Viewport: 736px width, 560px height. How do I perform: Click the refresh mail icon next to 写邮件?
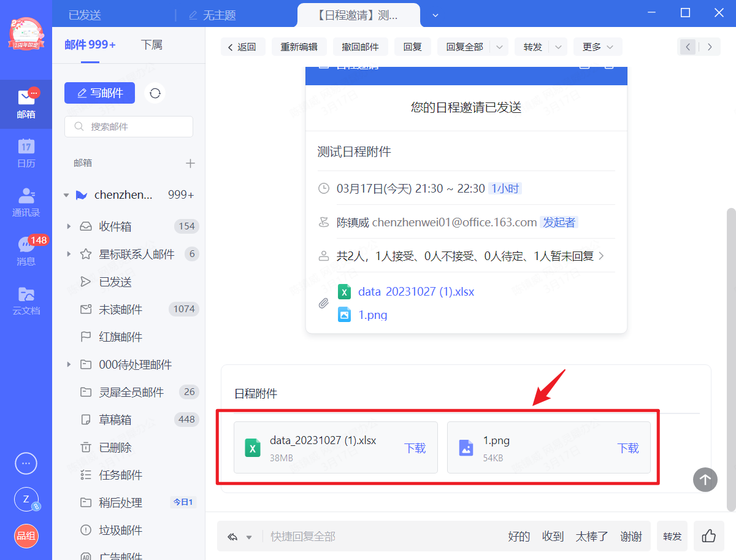(x=155, y=93)
